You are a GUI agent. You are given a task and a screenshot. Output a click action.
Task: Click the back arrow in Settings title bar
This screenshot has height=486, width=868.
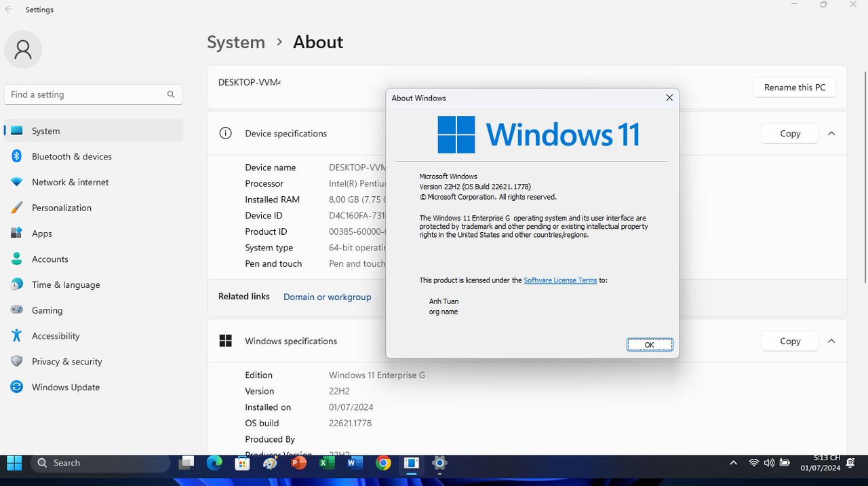9,10
